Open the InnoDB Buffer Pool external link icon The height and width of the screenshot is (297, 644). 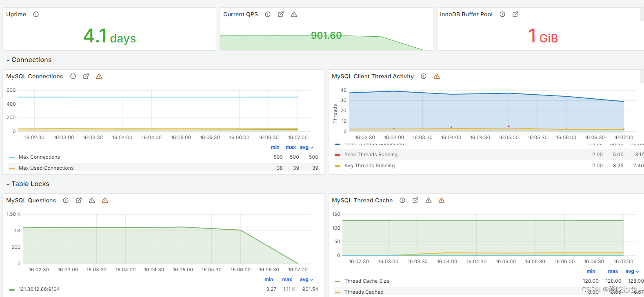pyautogui.click(x=515, y=14)
